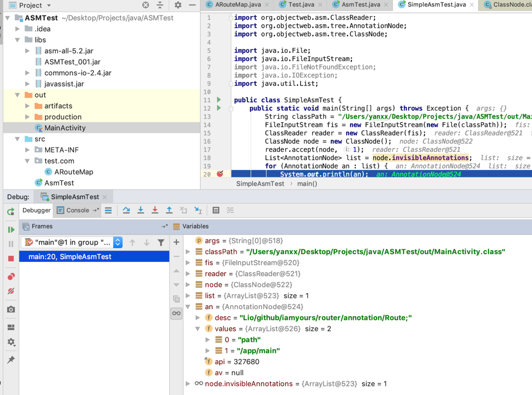Click run gutter icon on line 12
Image resolution: width=532 pixels, height=395 pixels.
(219, 108)
